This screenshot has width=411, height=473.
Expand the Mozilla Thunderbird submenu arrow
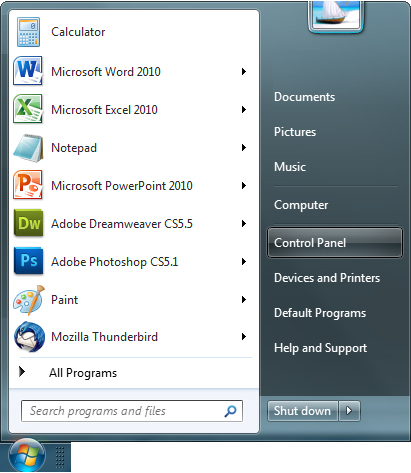(244, 337)
